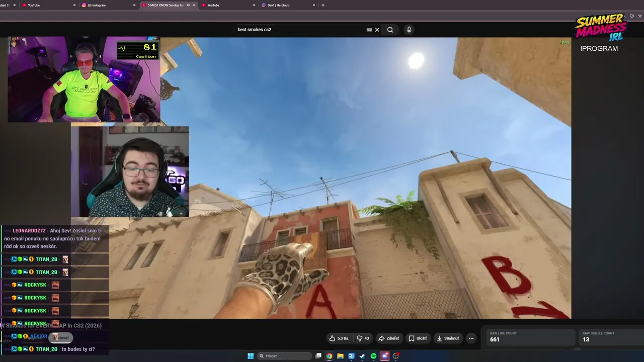Click the Hľadať taskbar search box
The height and width of the screenshot is (362, 644).
click(284, 356)
